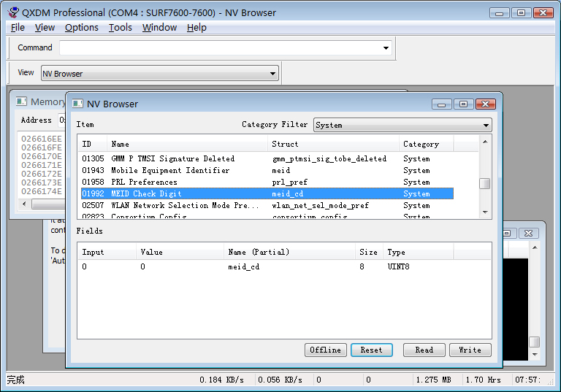Expand the Command combo box dropdown

(386, 48)
